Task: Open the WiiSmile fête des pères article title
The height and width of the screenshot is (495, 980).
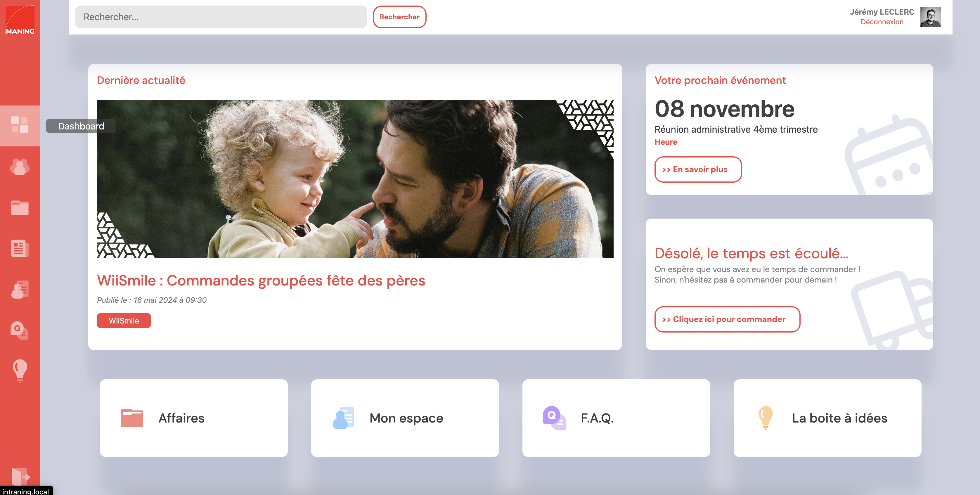Action: tap(261, 281)
